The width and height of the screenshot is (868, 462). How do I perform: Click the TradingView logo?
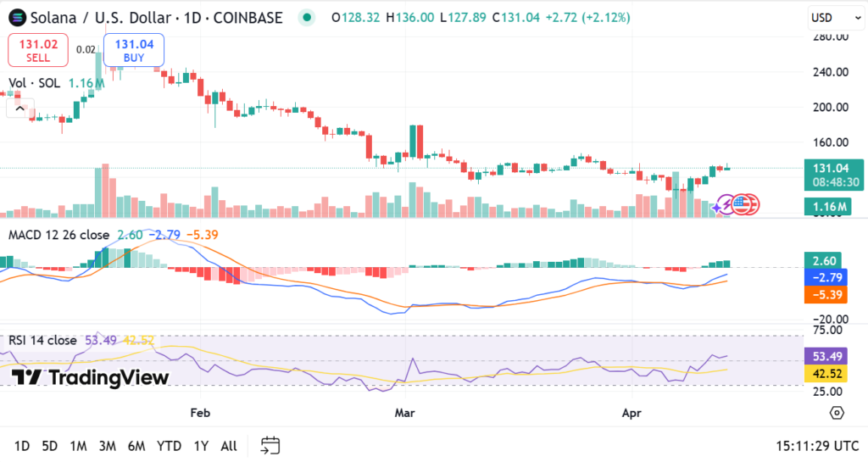click(90, 377)
